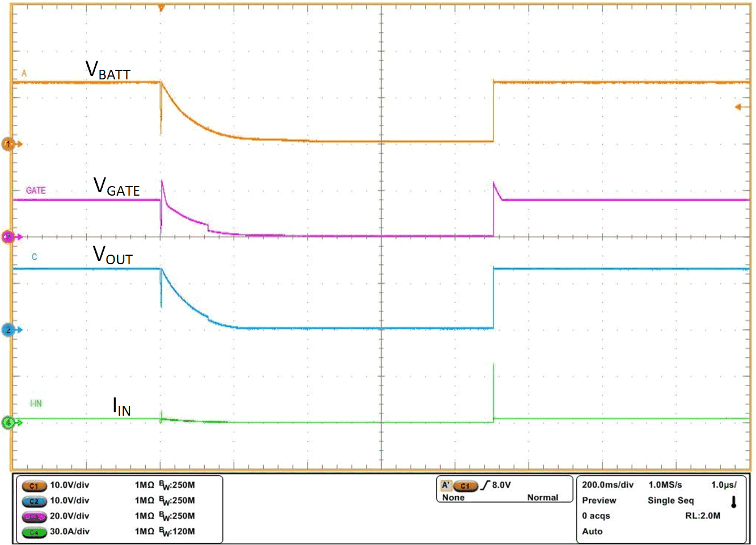
Task: Click the C1 trigger source badge
Action: 465,485
